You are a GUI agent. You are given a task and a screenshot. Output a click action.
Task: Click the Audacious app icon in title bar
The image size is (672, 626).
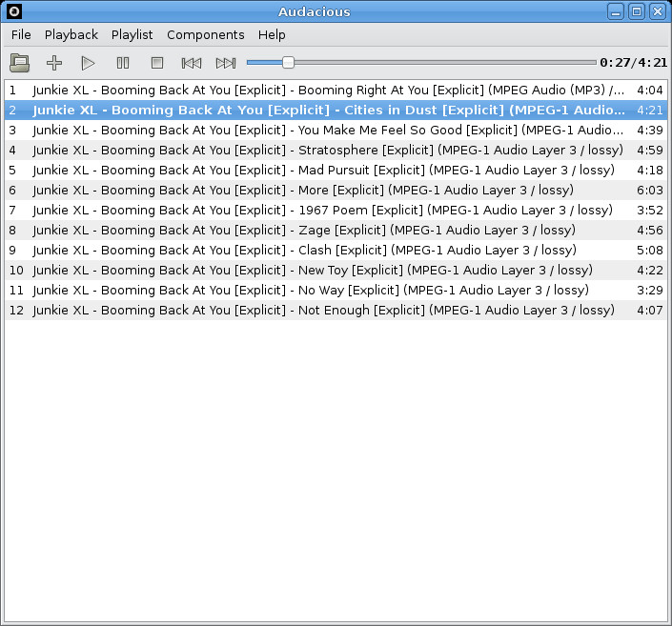(x=14, y=11)
